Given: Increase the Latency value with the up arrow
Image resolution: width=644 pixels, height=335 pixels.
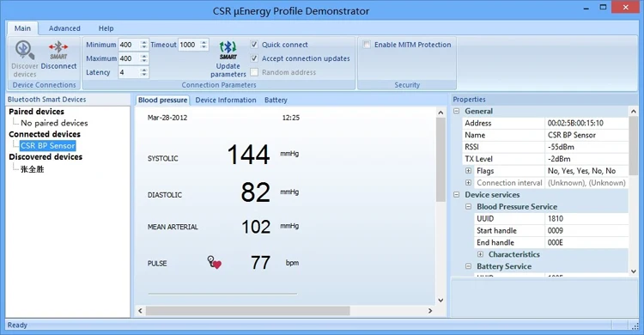Looking at the screenshot, I should coord(143,70).
